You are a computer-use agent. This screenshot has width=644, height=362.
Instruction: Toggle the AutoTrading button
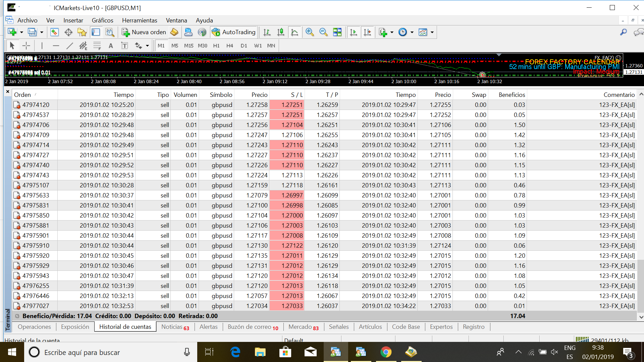click(x=234, y=32)
